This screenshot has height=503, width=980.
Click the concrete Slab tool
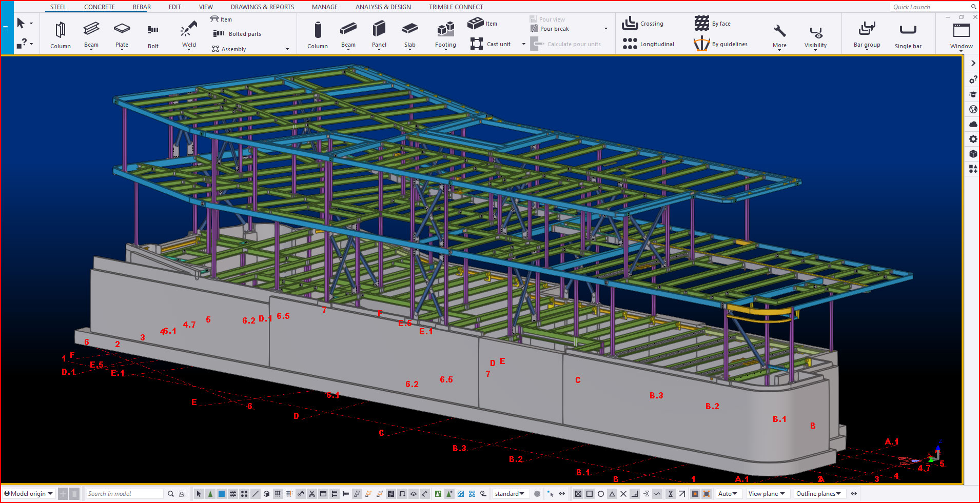(x=409, y=34)
